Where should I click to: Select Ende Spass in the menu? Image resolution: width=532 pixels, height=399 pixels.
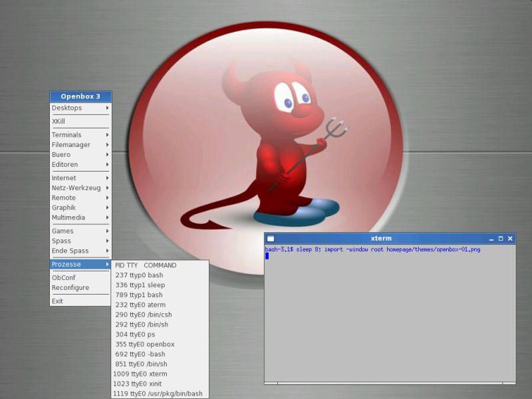[x=80, y=251]
